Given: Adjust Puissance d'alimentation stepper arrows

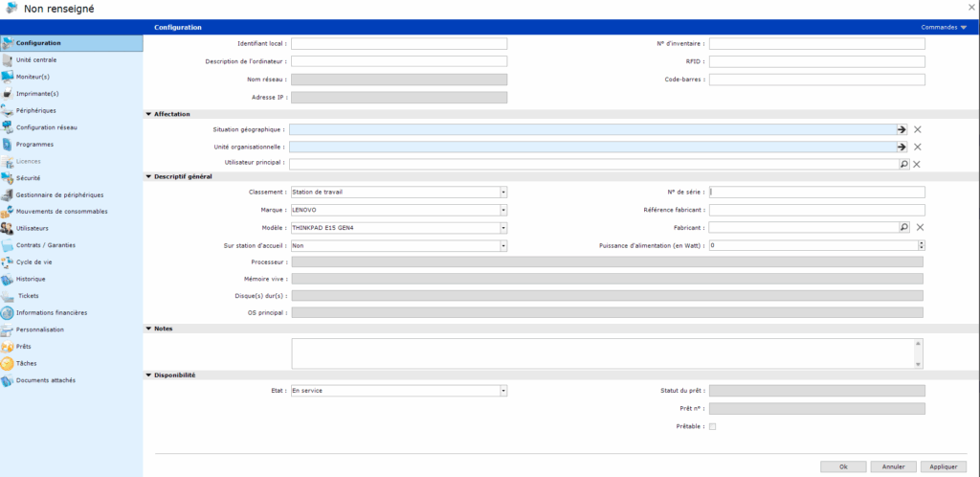Looking at the screenshot, I should 922,246.
